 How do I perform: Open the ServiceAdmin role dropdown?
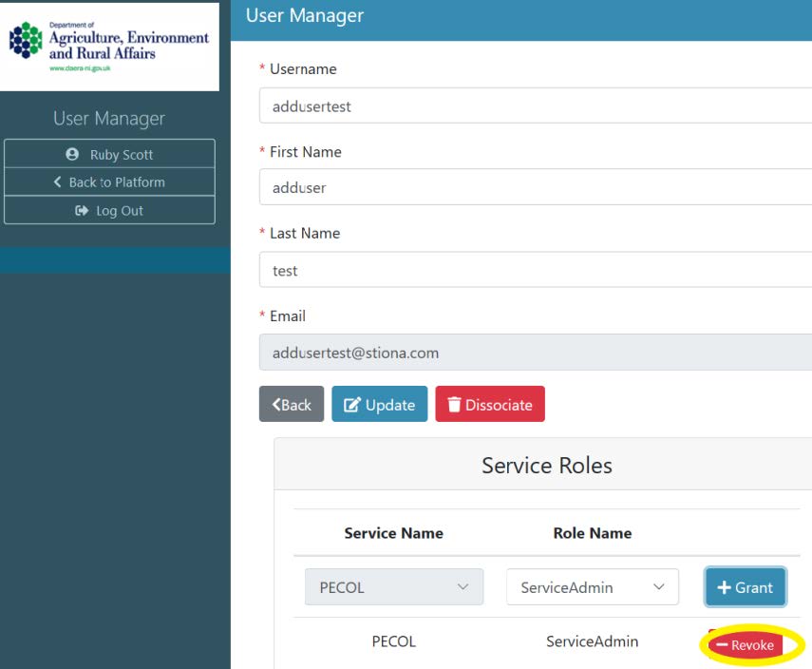click(x=593, y=587)
